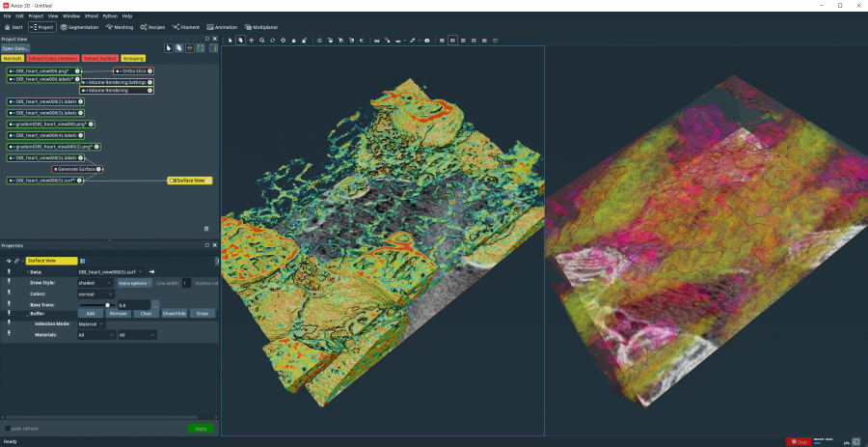Select the Generate Surface module node
This screenshot has height=447, width=868.
tap(75, 169)
